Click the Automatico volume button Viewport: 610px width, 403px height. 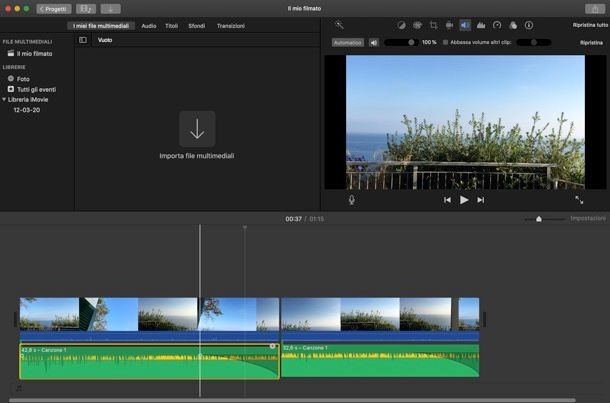(x=348, y=43)
